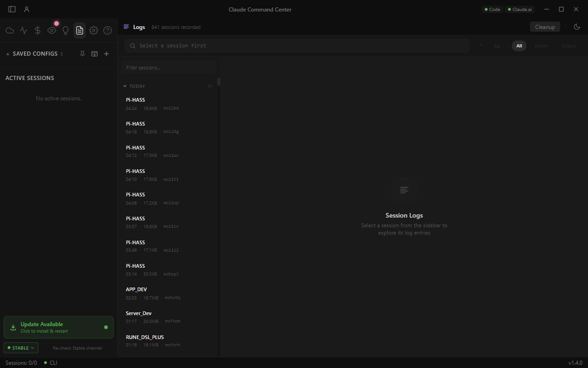Viewport: 588px width, 368px height.
Task: Open Pi-HASS session at 03:14
Action: click(168, 270)
